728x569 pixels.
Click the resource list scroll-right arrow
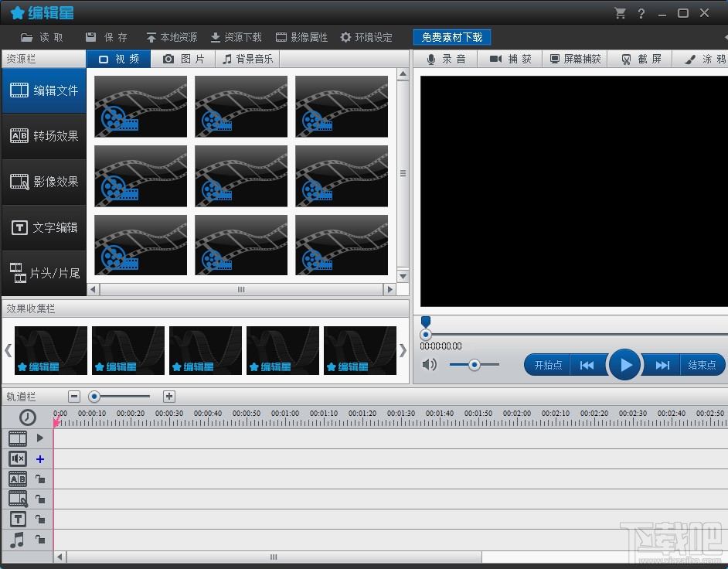[390, 289]
